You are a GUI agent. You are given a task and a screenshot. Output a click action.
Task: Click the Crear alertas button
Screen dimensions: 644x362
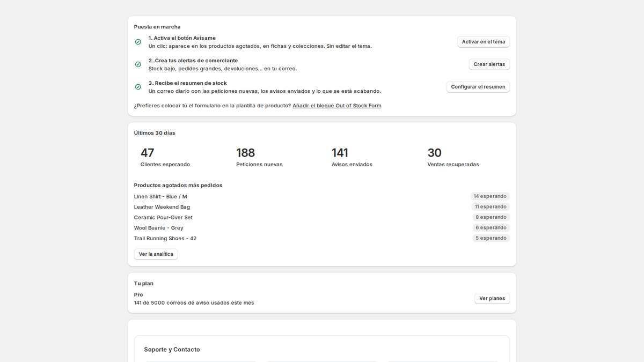(x=489, y=64)
